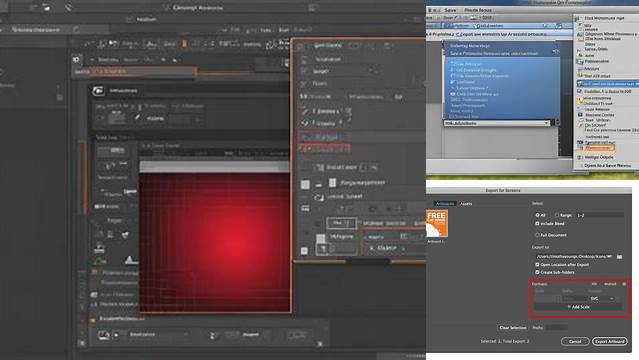The width and height of the screenshot is (639, 360).
Task: Click the rotate arrow icon in center panel
Action: (x=318, y=197)
